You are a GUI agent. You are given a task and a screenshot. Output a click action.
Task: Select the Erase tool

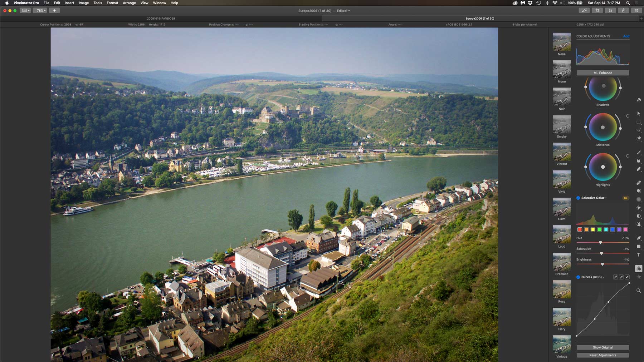(639, 169)
